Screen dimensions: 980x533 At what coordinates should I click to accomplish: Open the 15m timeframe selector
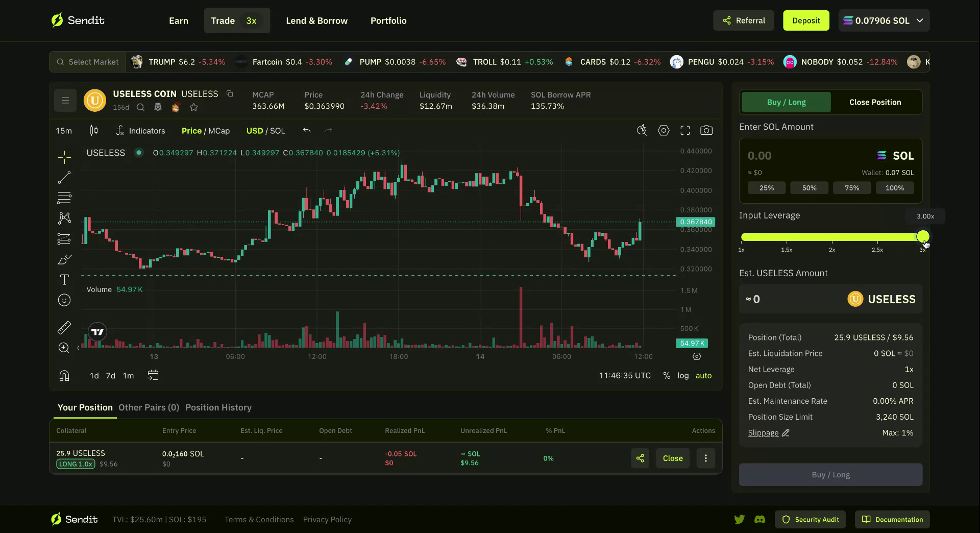[64, 131]
